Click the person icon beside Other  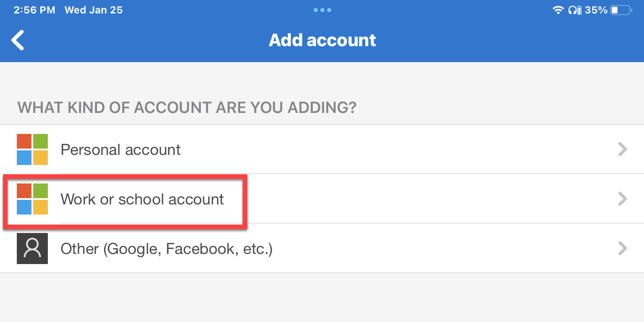click(32, 249)
